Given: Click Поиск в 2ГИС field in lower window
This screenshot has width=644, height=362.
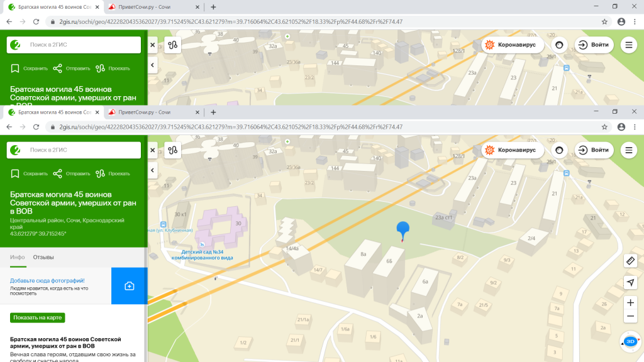Looking at the screenshot, I should pyautogui.click(x=80, y=150).
